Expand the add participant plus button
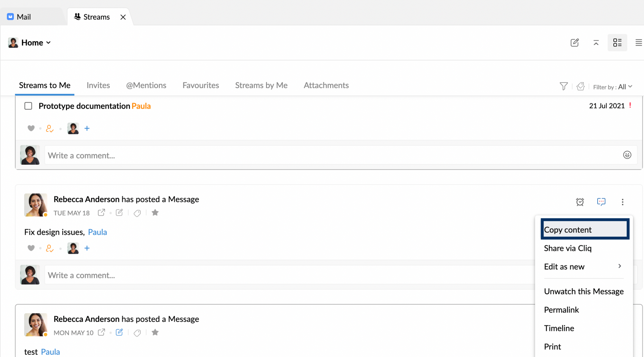Image resolution: width=644 pixels, height=357 pixels. pyautogui.click(x=87, y=248)
